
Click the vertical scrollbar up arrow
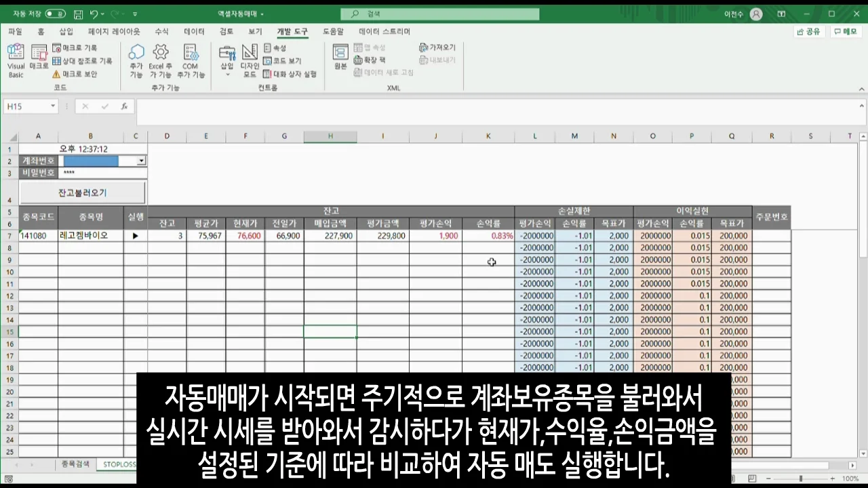click(863, 136)
